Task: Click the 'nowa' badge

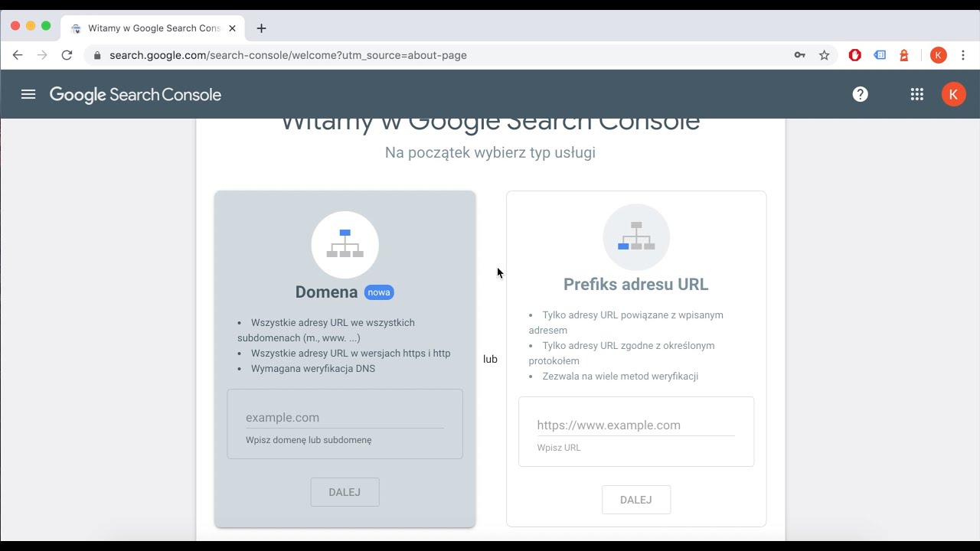Action: 379,292
